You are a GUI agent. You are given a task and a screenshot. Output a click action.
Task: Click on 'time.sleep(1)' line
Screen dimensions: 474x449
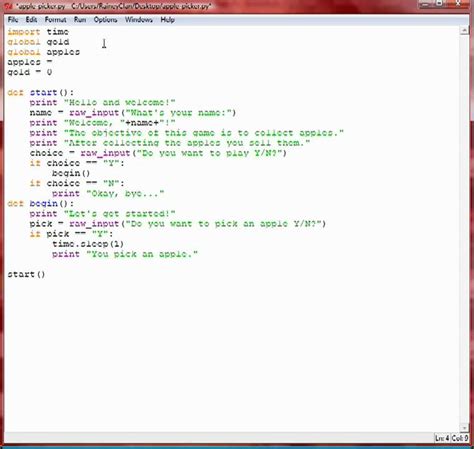tap(88, 244)
